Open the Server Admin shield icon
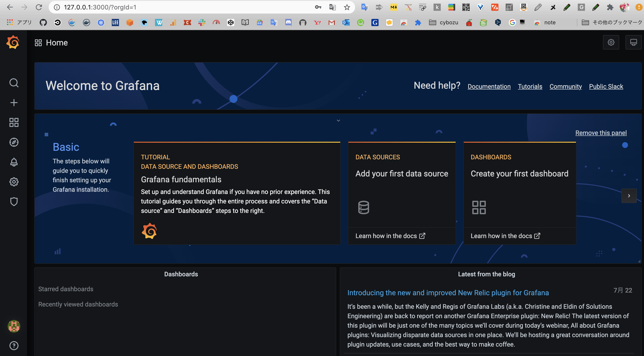Image resolution: width=644 pixels, height=356 pixels. [14, 201]
